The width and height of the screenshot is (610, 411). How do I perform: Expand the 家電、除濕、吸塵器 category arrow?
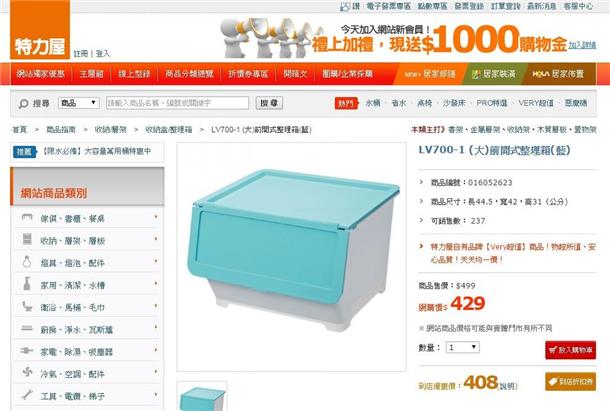click(156, 350)
